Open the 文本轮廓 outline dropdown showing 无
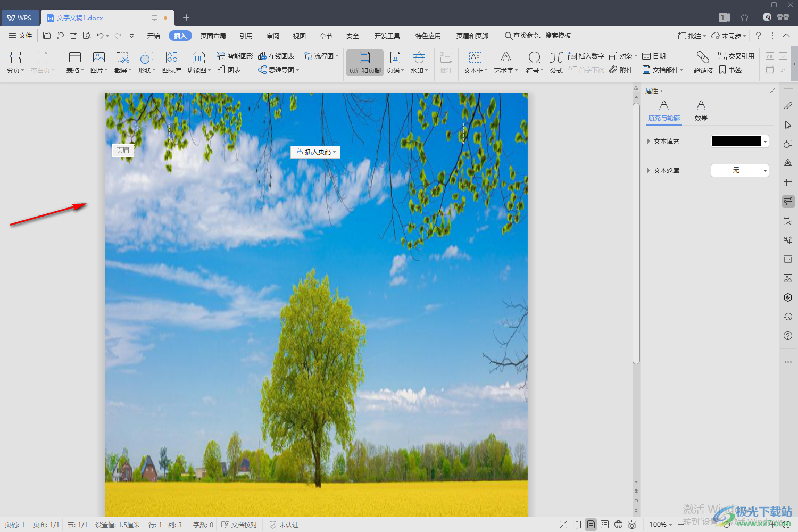 coord(740,170)
